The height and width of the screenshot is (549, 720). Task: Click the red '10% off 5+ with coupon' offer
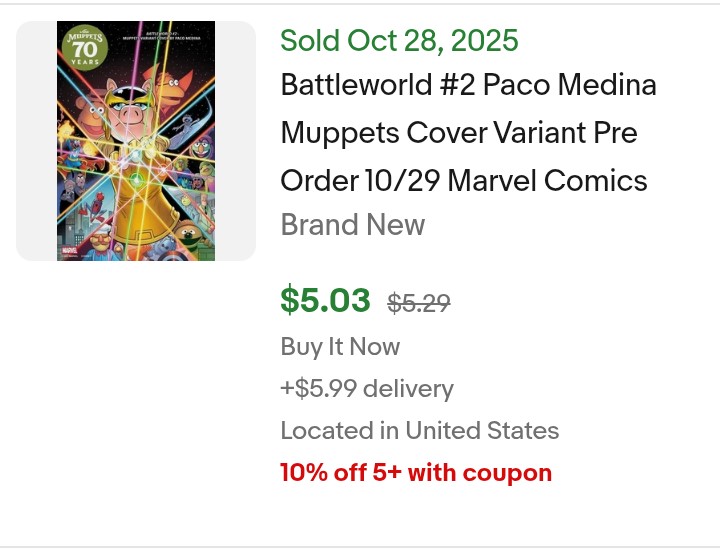click(416, 473)
